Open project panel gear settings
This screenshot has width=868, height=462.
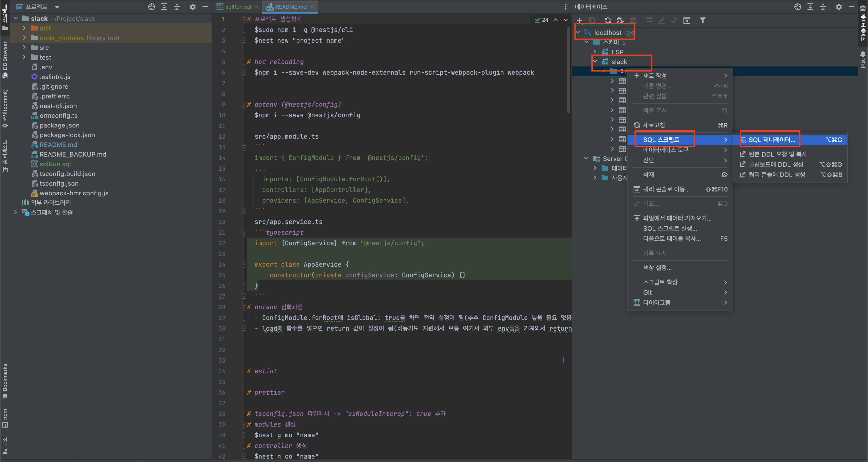coord(192,7)
